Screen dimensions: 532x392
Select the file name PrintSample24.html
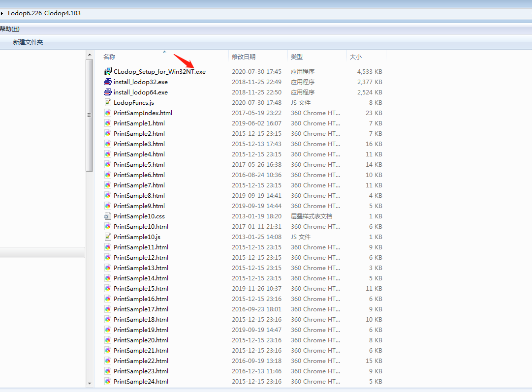point(141,382)
